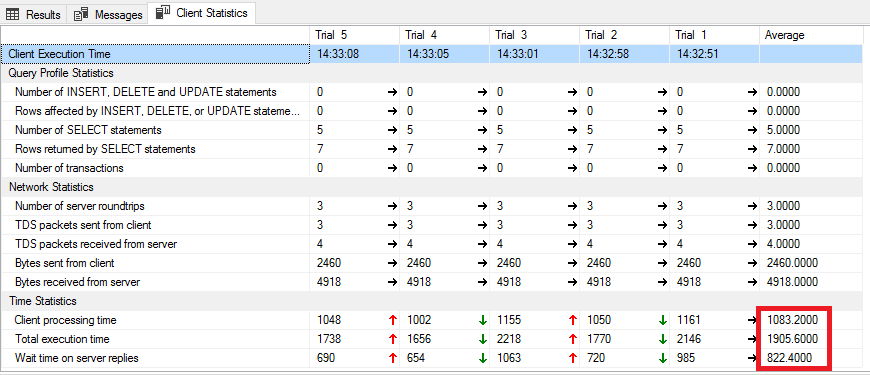
Task: Click the Trial 2 column header
Action: point(601,35)
